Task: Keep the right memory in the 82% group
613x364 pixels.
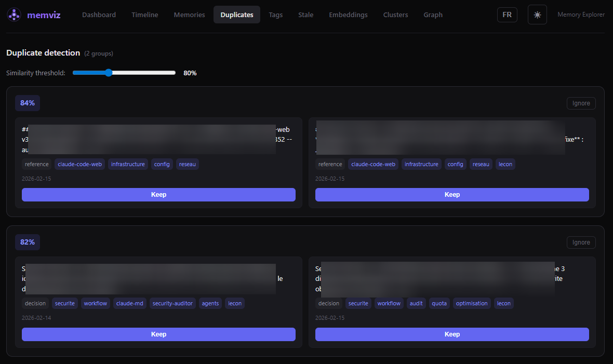Action: 452,334
